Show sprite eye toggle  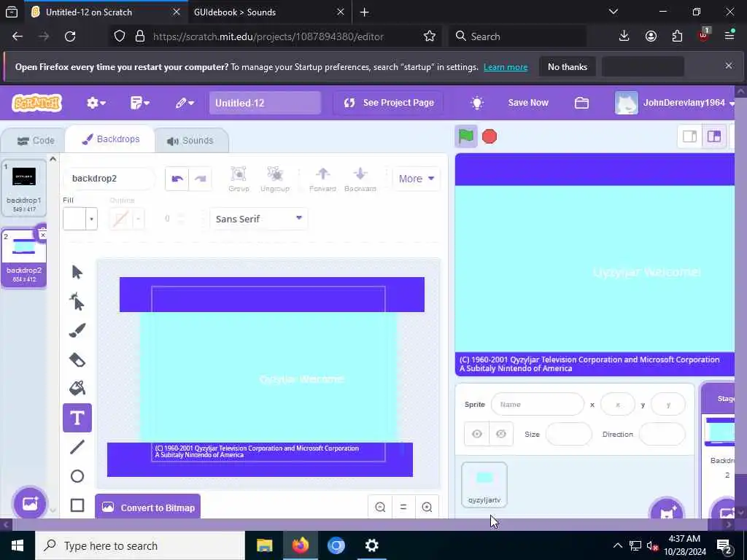click(x=477, y=434)
